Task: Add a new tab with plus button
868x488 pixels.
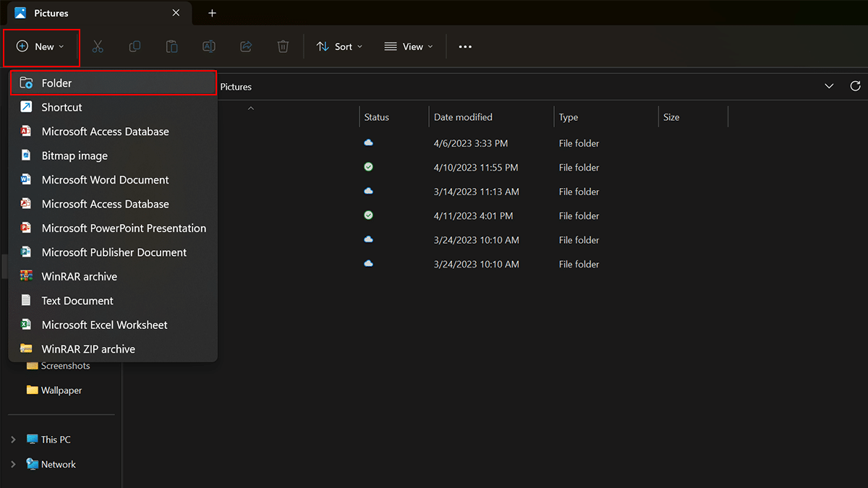Action: (212, 13)
